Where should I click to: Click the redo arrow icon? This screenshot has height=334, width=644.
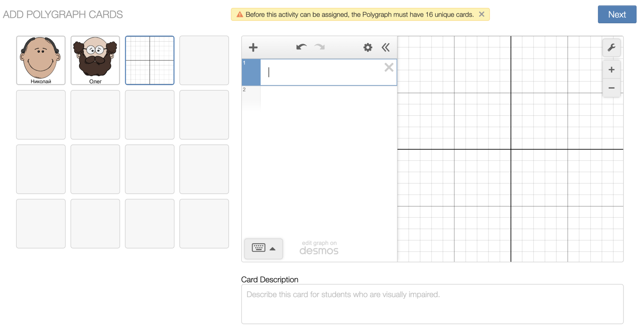[319, 47]
